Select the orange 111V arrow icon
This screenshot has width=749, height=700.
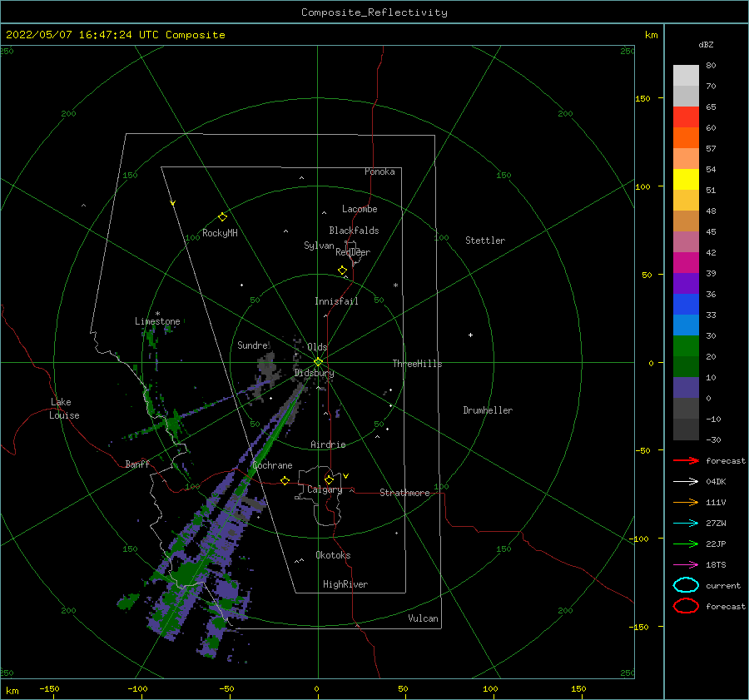[686, 502]
